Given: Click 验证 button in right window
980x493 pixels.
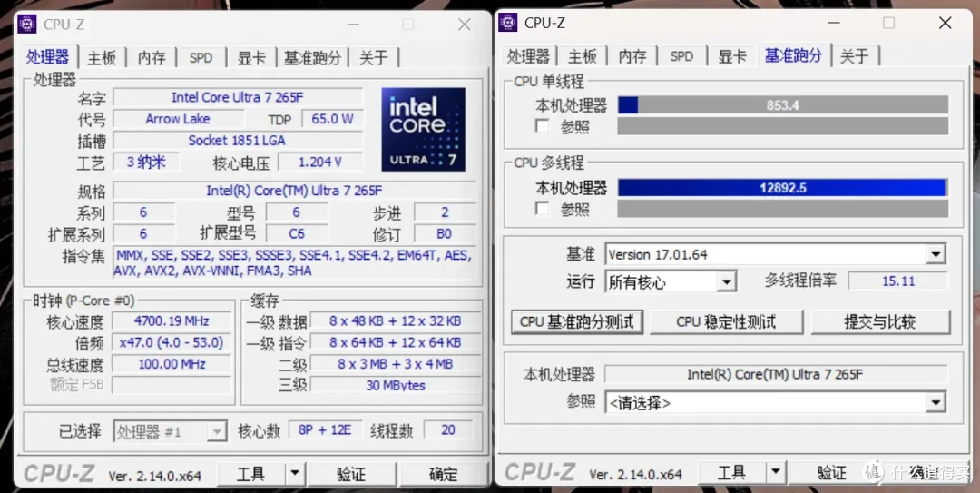Looking at the screenshot, I should click(x=832, y=472).
